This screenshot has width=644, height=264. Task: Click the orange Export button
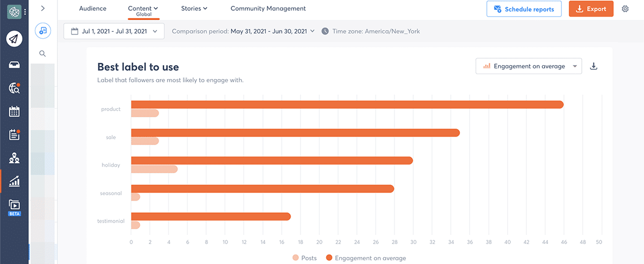click(x=591, y=9)
